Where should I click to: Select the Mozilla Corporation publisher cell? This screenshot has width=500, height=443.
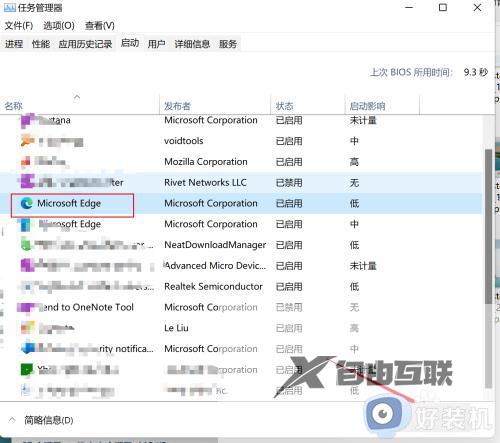[x=206, y=162]
